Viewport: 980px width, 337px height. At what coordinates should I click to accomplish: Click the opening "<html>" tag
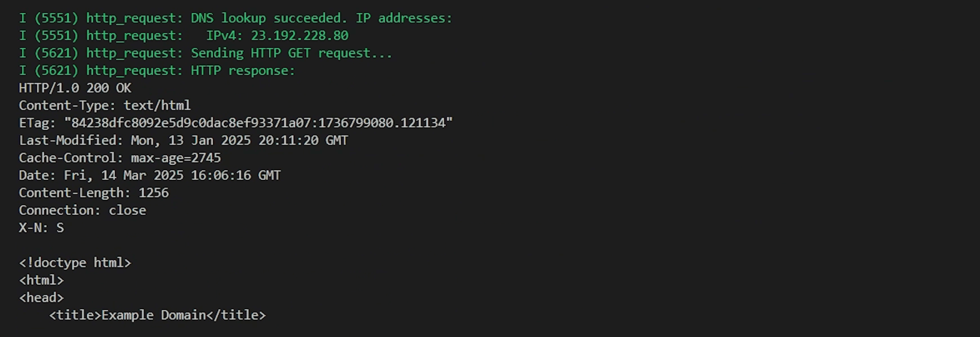point(41,281)
